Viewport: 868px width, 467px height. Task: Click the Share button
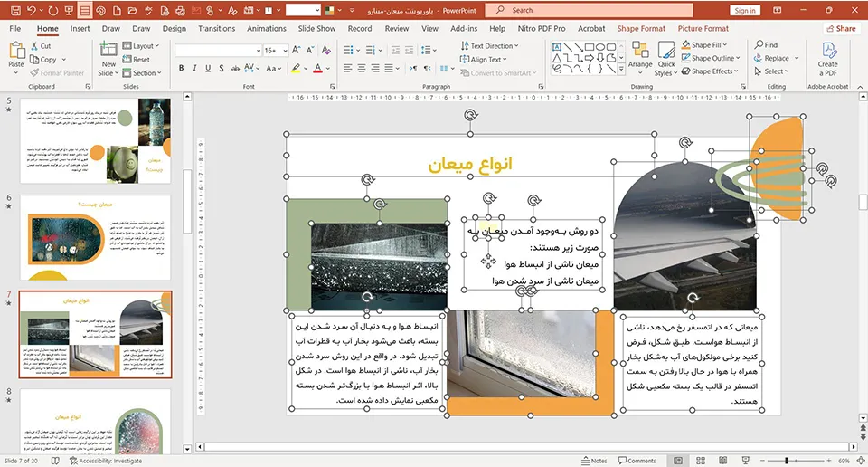coord(840,28)
